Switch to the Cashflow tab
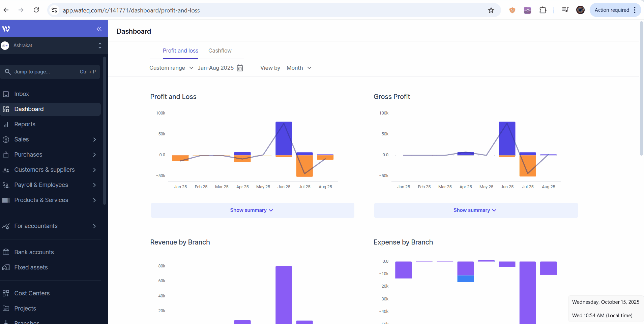This screenshot has height=324, width=644. 220,51
